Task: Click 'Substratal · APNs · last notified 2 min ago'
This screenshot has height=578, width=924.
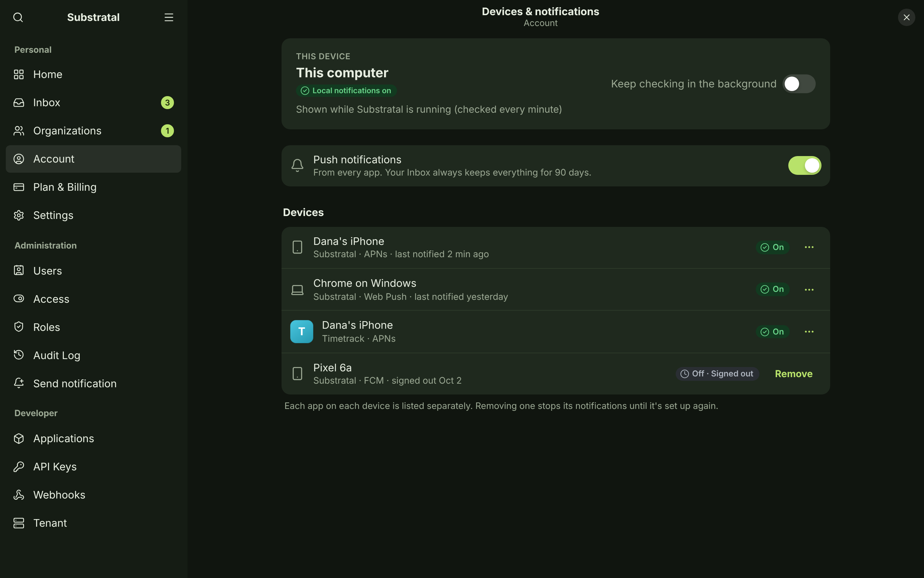Action: pyautogui.click(x=401, y=254)
